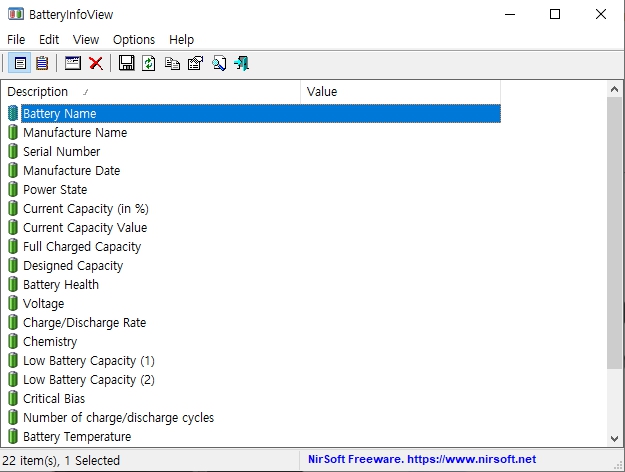Click the Copy Selected Items icon
Viewport: 625px width, 472px height.
pos(172,63)
